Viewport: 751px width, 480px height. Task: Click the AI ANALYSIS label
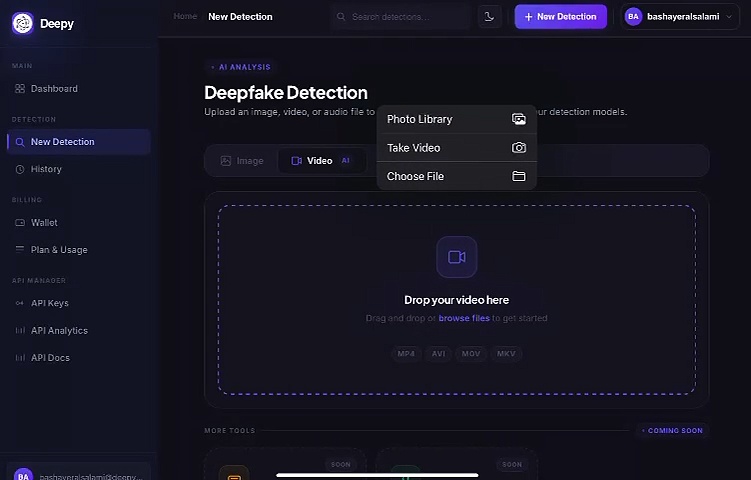pyautogui.click(x=241, y=67)
